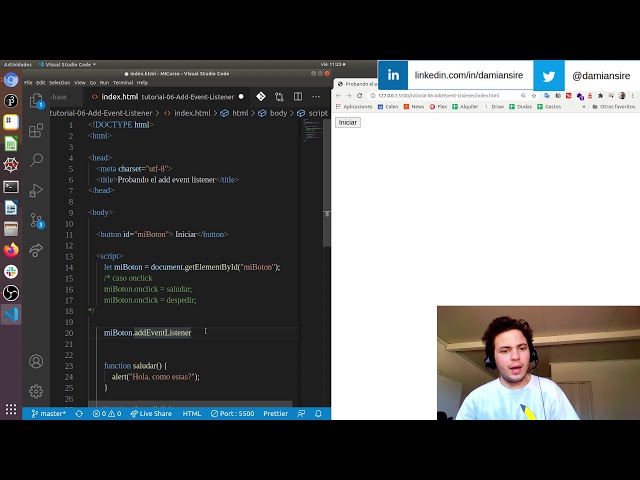
Task: Open the Chrome extensions puzzle icon
Action: 600,96
